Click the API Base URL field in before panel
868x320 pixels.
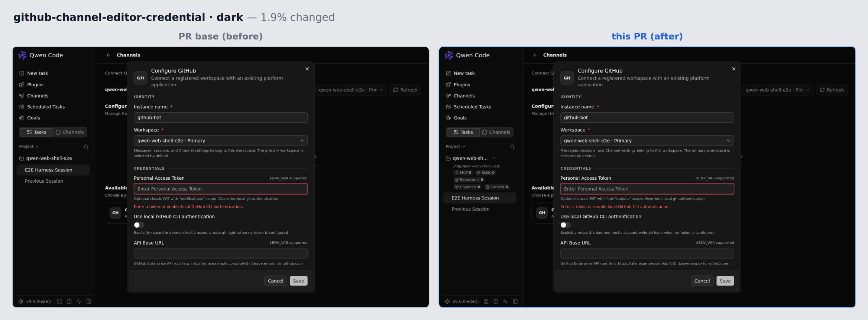click(x=221, y=254)
